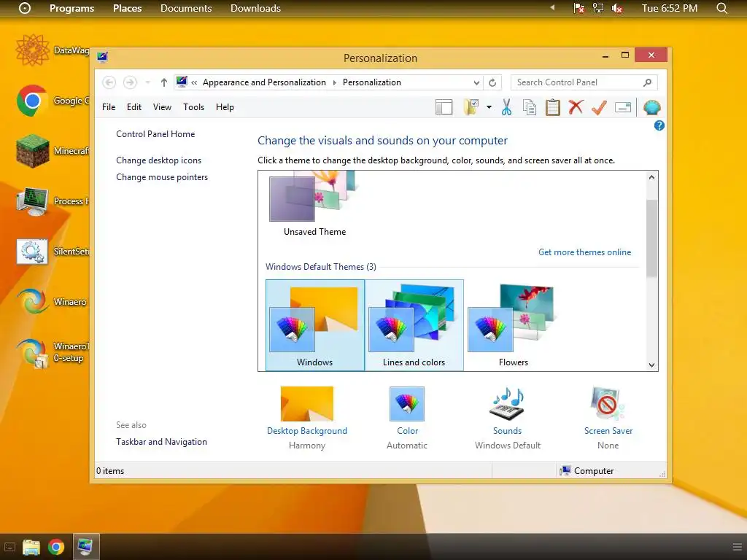Screen dimensions: 747x560
Task: Click the teal shell toolbar icon
Action: coord(651,108)
